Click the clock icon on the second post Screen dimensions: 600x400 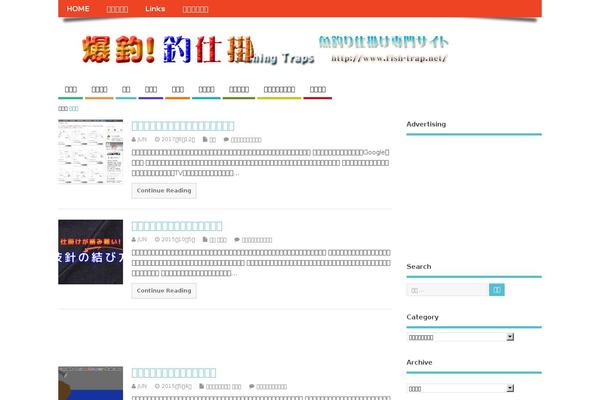tap(157, 240)
